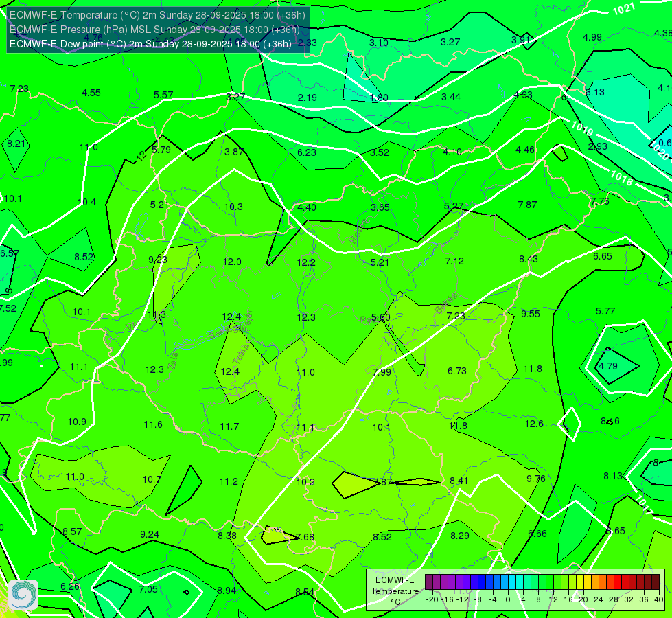Click the dew point value 12.6
Image resolution: width=672 pixels, height=618 pixels.
[534, 424]
